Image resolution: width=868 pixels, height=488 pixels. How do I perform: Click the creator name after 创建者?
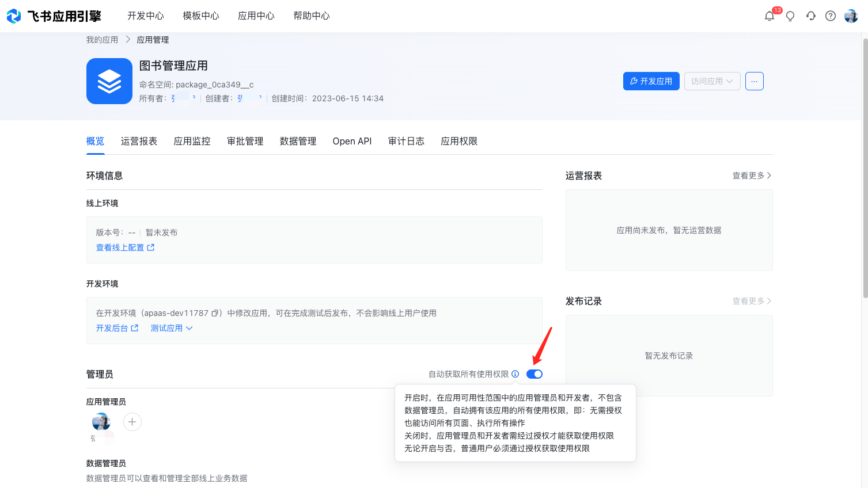(250, 98)
